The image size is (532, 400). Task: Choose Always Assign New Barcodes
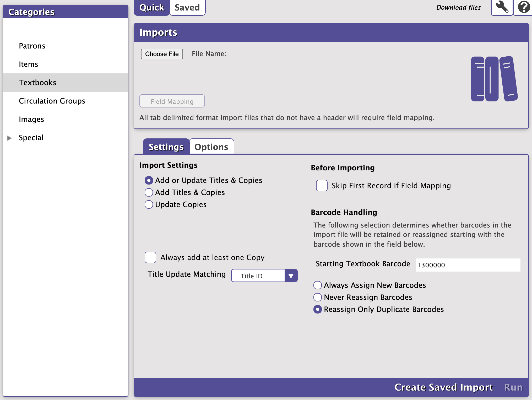click(317, 285)
